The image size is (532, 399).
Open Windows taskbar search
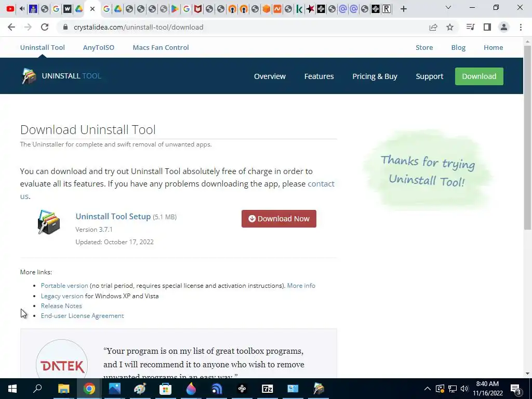(x=37, y=389)
